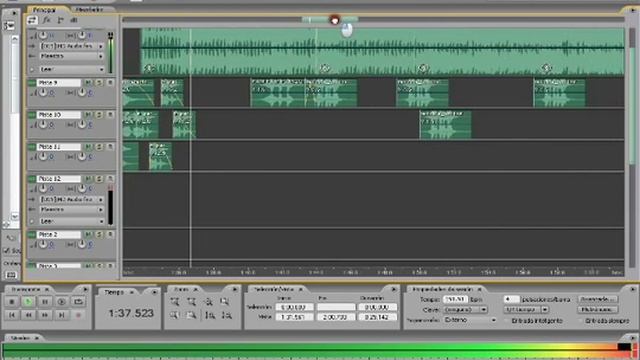Open the transport panel options arrow
The width and height of the screenshot is (640, 360).
point(85,289)
